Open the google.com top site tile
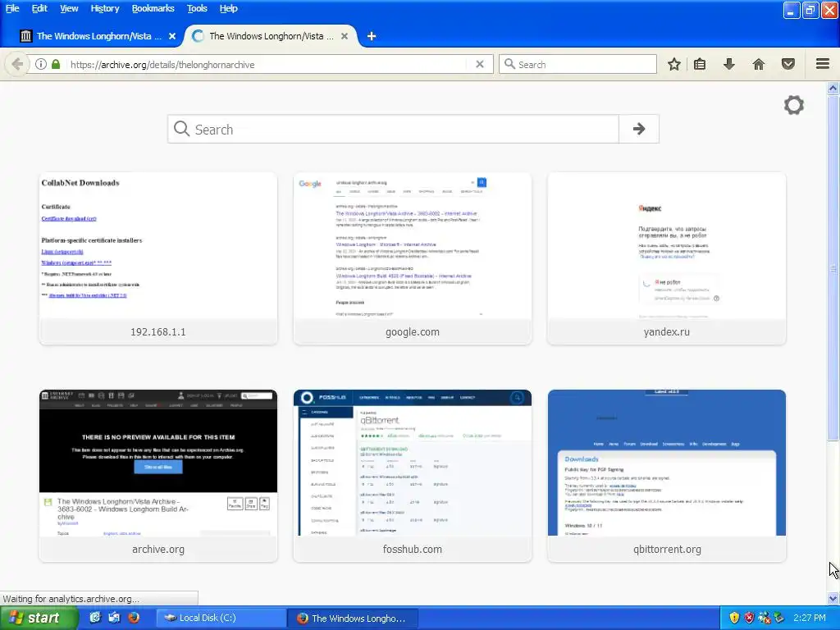 [x=413, y=258]
